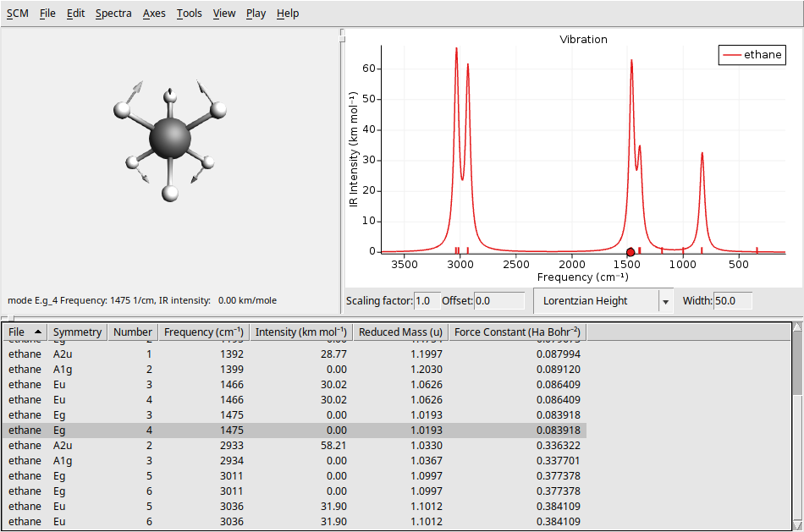Screen dimensions: 804x532
Task: Open the Tools menu
Action: [190, 13]
